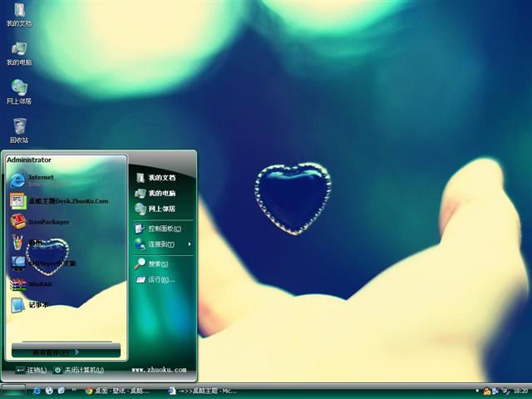This screenshot has height=399, width=532.
Task: Open Internet Explorer from Start menu
Action: [x=42, y=180]
